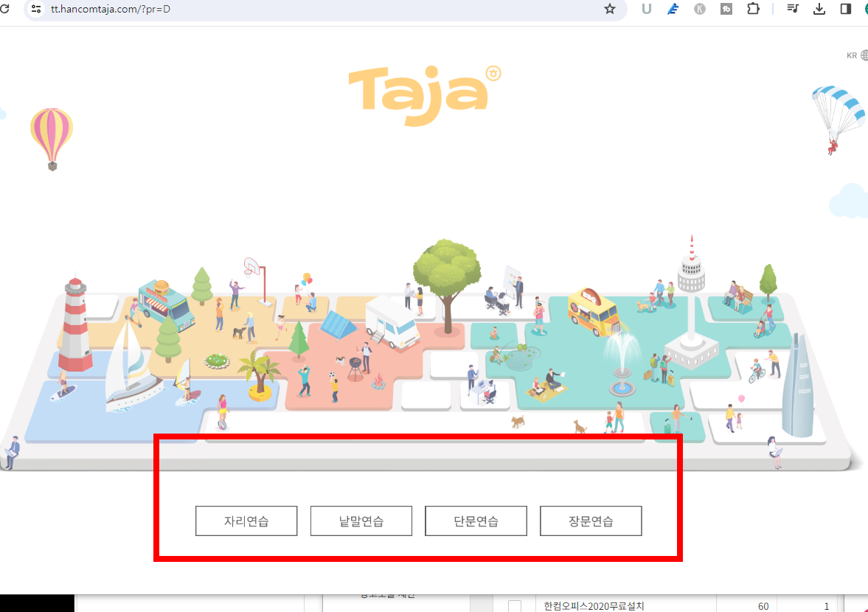868x612 pixels.
Task: Check the box beside 한컴오피스2020무료설치
Action: [514, 604]
